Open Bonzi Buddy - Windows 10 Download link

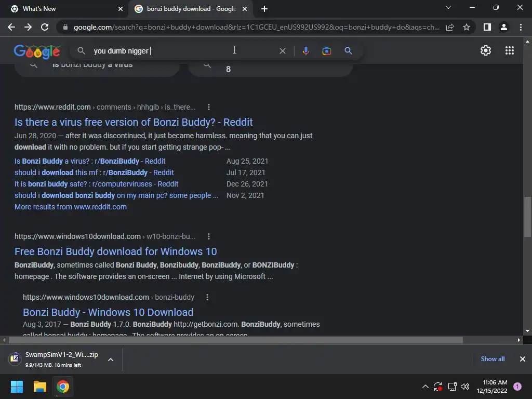pyautogui.click(x=108, y=312)
